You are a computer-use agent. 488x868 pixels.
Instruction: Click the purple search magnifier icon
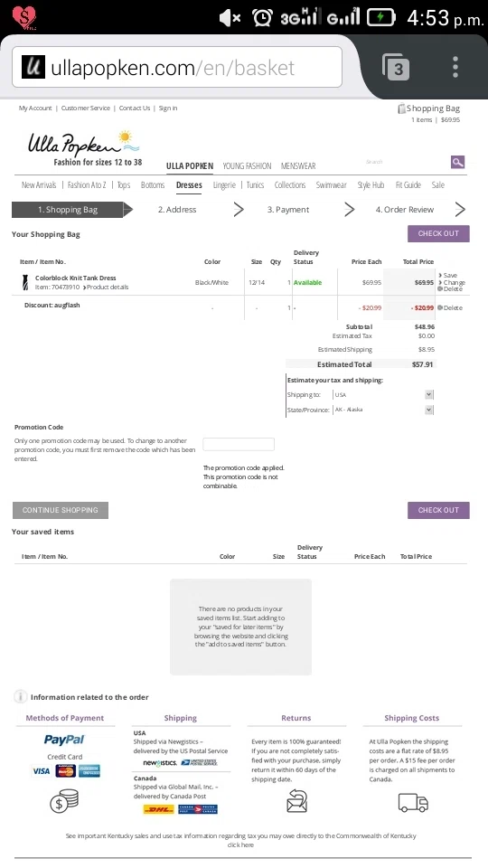coord(457,162)
